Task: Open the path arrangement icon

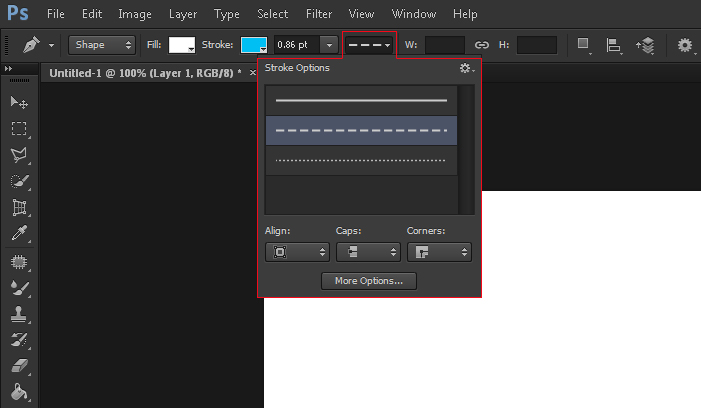Action: (x=645, y=45)
